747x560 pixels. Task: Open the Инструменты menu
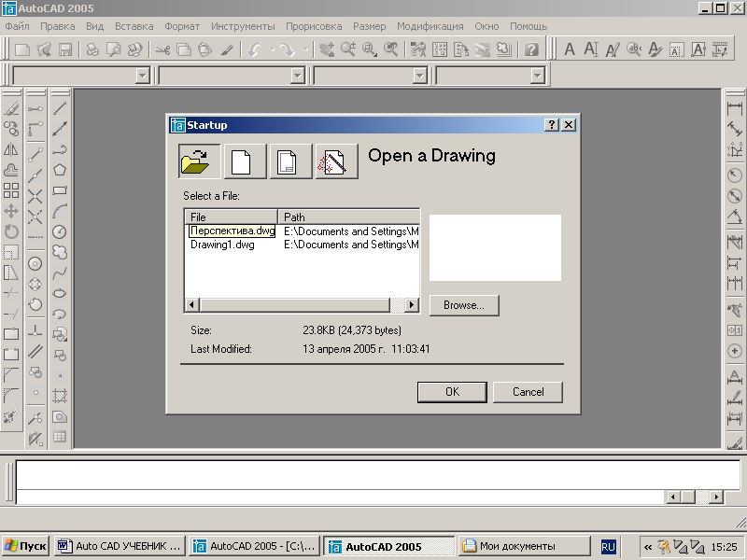243,26
